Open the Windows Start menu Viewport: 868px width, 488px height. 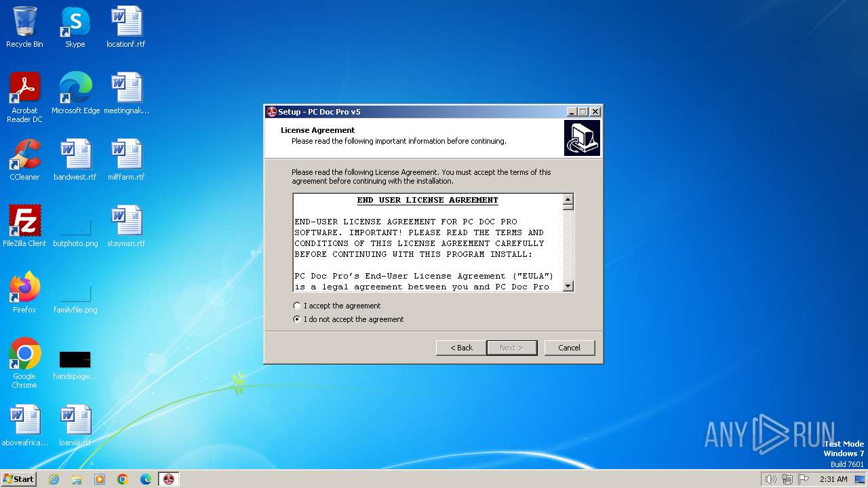coord(18,479)
